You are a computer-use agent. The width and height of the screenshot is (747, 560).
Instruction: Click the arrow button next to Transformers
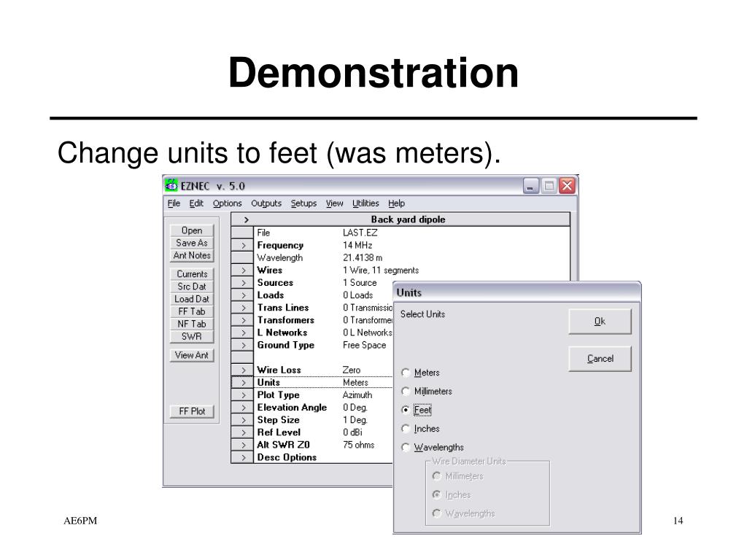(x=242, y=320)
